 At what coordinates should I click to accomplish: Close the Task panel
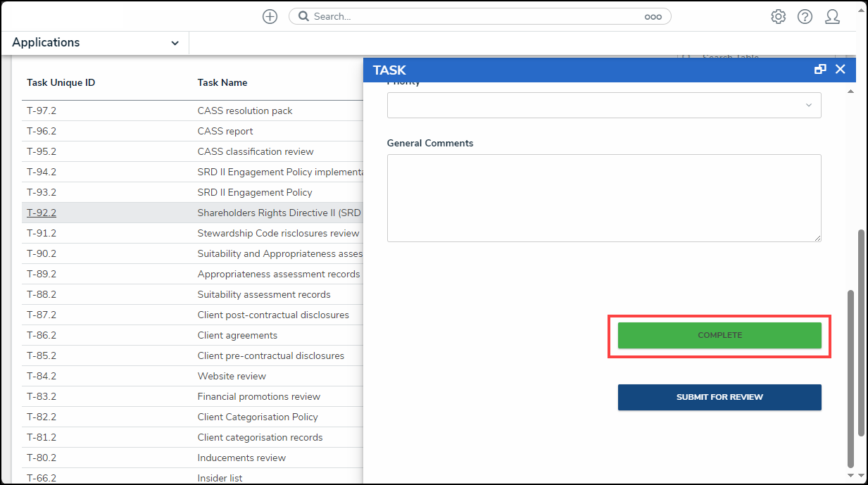point(840,69)
